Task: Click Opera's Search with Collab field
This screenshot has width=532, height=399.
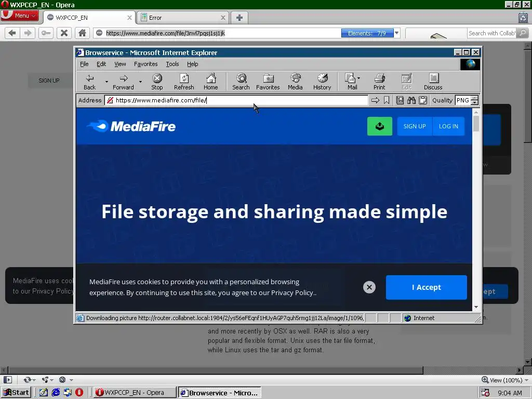Action: click(x=492, y=33)
